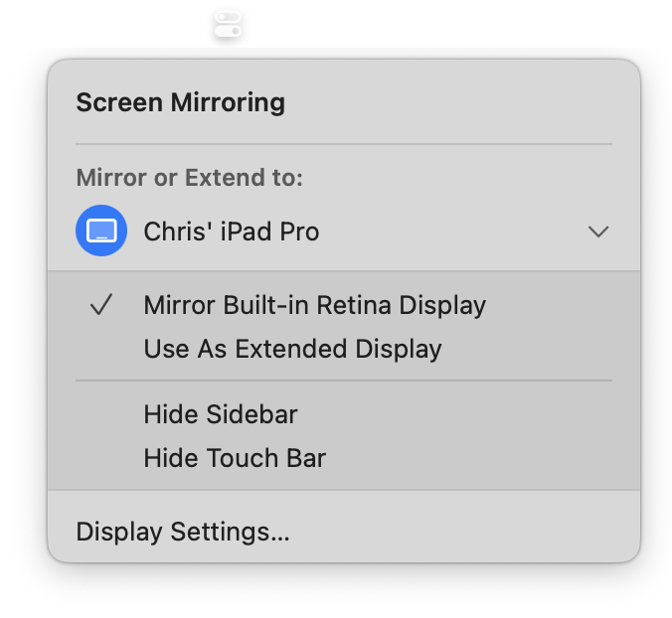Select the Chris' iPad Pro device name
Image resolution: width=672 pixels, height=618 pixels.
point(232,232)
